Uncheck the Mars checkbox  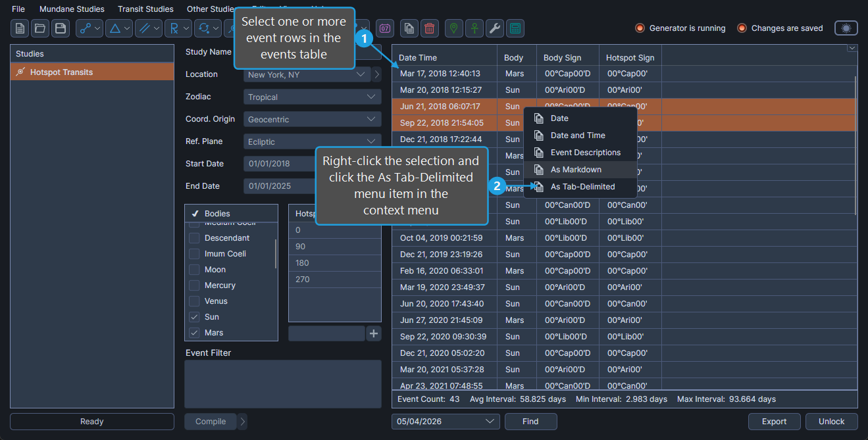194,333
